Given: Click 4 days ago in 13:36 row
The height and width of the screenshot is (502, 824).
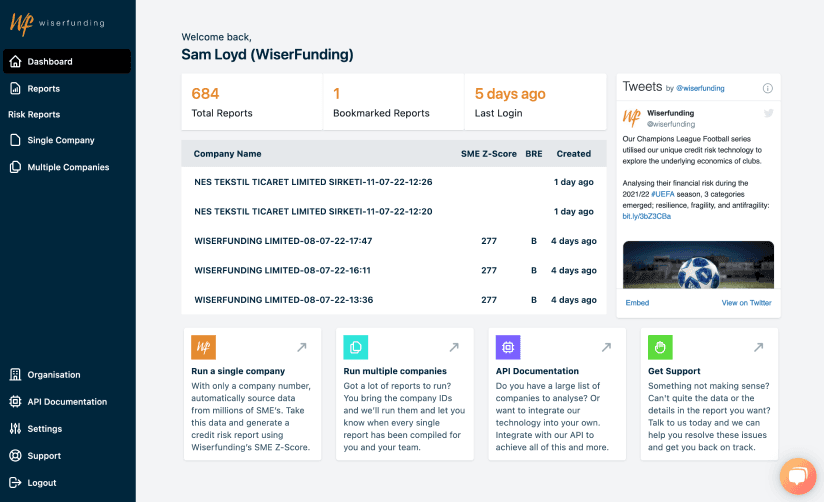Looking at the screenshot, I should 573,300.
